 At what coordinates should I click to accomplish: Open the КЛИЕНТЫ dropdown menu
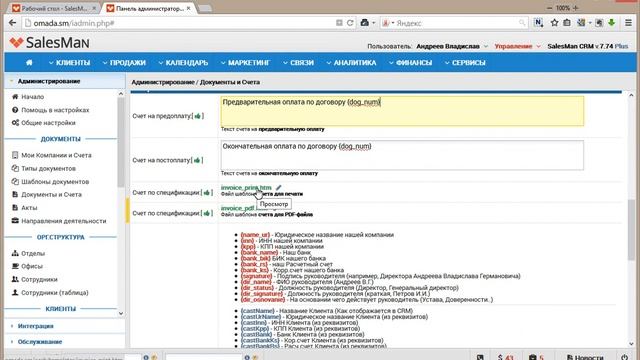click(69, 62)
